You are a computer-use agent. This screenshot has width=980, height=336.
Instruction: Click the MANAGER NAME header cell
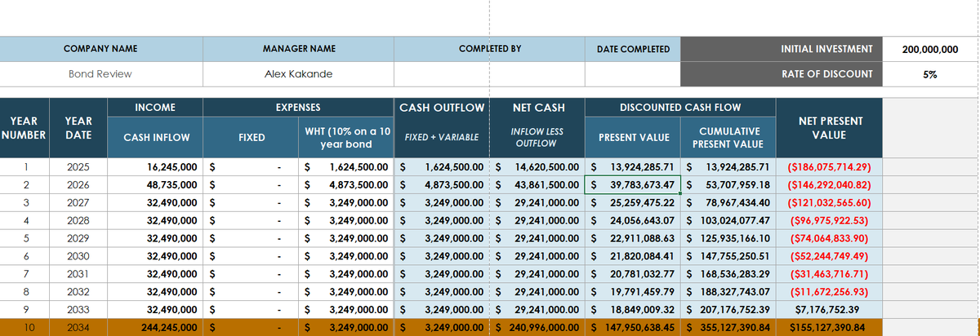298,49
